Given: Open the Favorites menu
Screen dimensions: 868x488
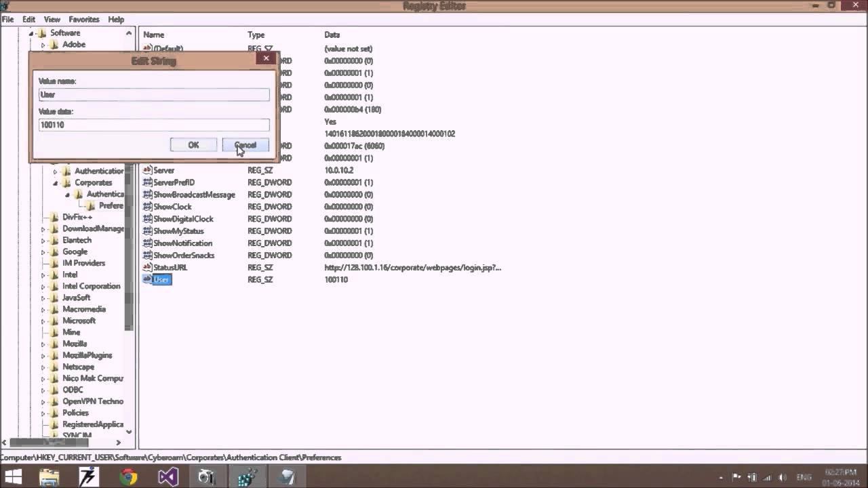Looking at the screenshot, I should click(x=84, y=20).
